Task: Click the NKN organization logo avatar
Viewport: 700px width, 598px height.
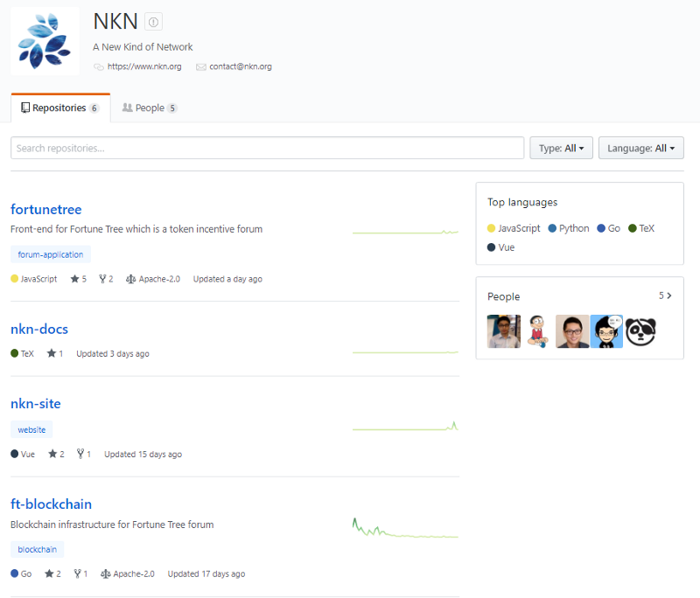Action: tap(45, 41)
